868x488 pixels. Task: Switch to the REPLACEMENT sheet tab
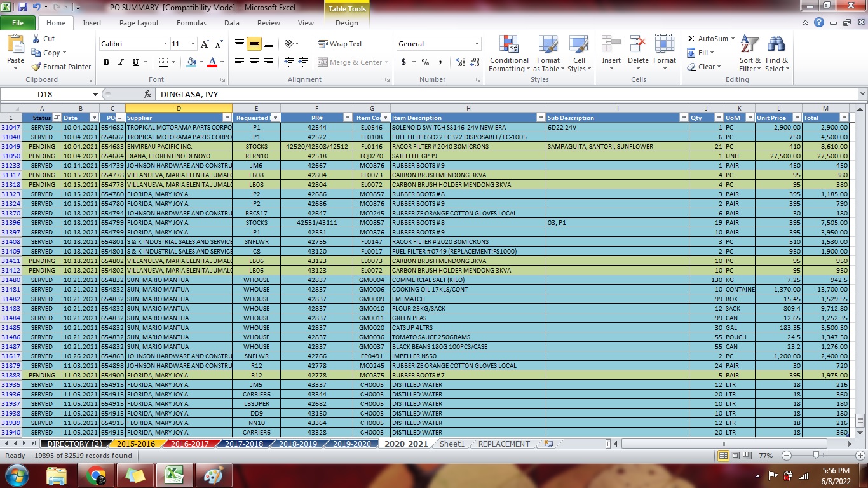[x=504, y=444]
